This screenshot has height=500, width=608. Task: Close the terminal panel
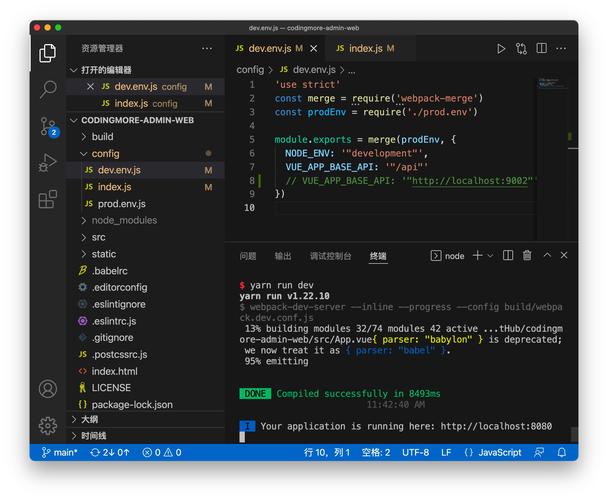pos(564,255)
